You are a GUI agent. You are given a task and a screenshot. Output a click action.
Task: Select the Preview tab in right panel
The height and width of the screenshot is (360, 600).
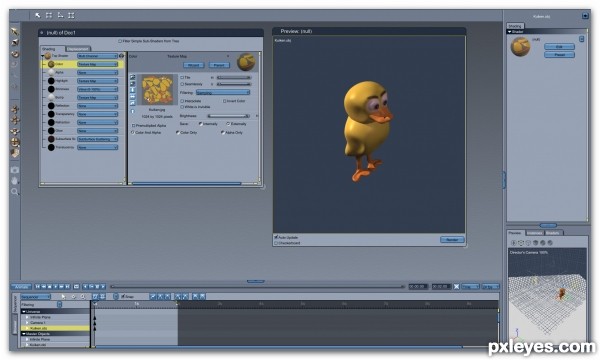[515, 233]
